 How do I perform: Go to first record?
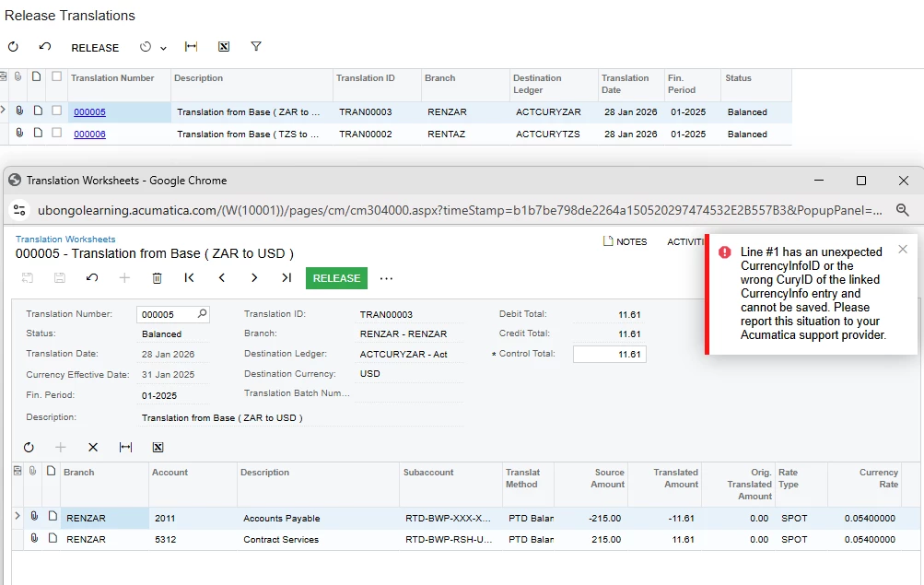189,277
